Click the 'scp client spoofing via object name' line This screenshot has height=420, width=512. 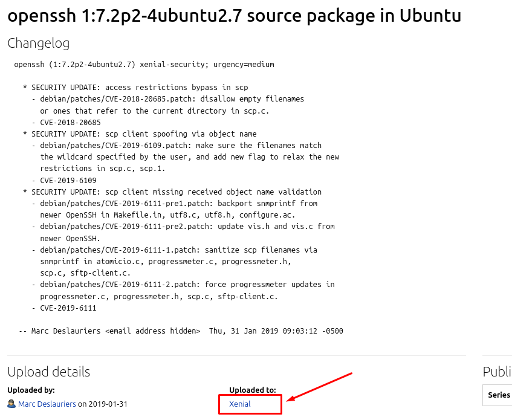(144, 134)
